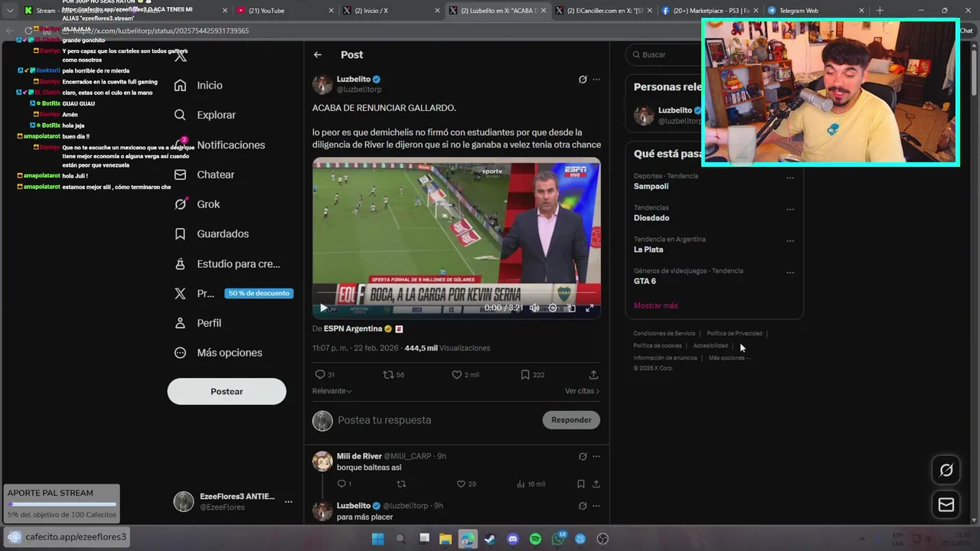Open Notificaciones in the sidebar

pos(219,145)
